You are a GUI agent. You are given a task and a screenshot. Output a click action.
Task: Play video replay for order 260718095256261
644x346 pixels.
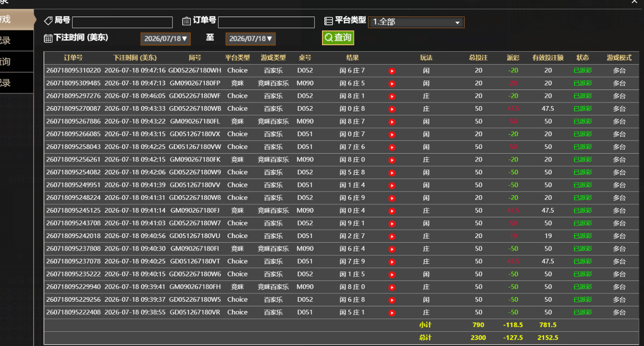pos(392,160)
